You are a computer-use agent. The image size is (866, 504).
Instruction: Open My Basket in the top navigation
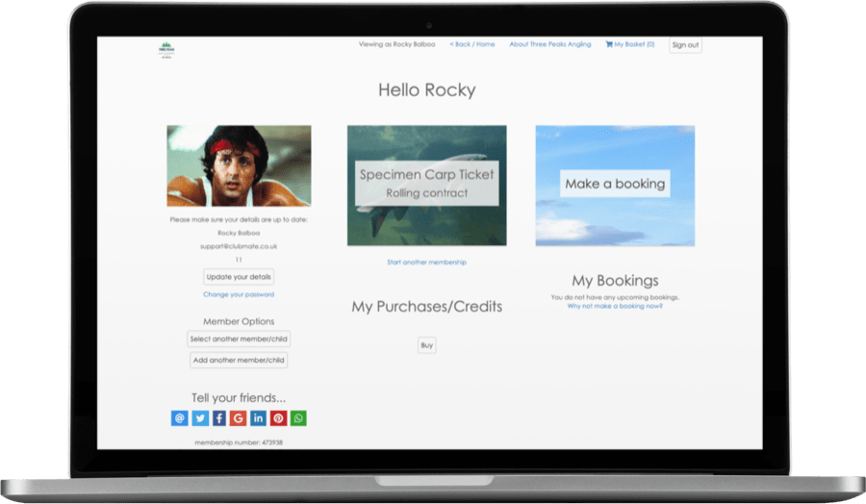[x=629, y=44]
